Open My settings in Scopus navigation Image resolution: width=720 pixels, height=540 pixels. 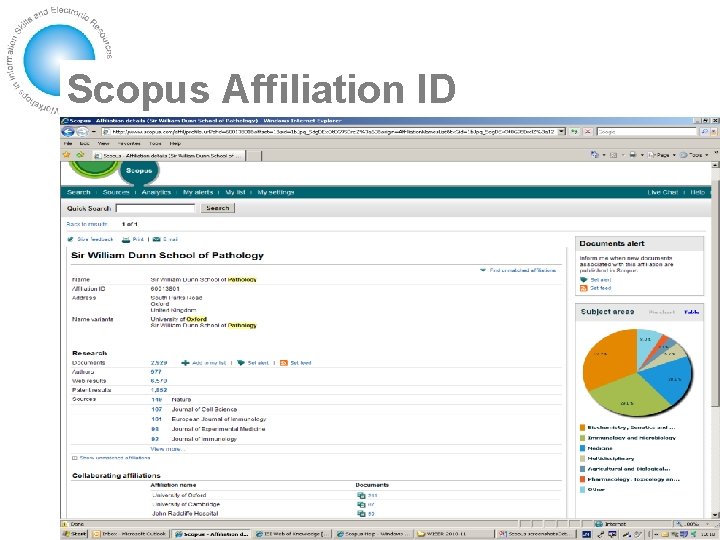[x=276, y=192]
